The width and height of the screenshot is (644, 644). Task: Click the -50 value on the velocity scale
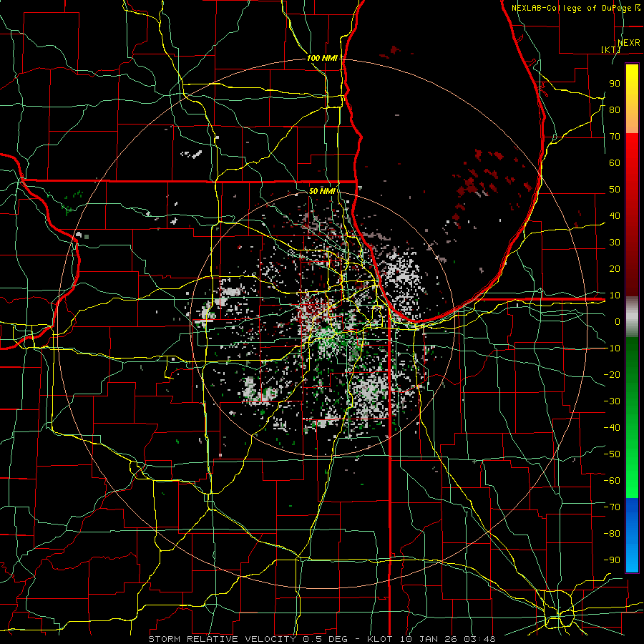click(x=612, y=454)
